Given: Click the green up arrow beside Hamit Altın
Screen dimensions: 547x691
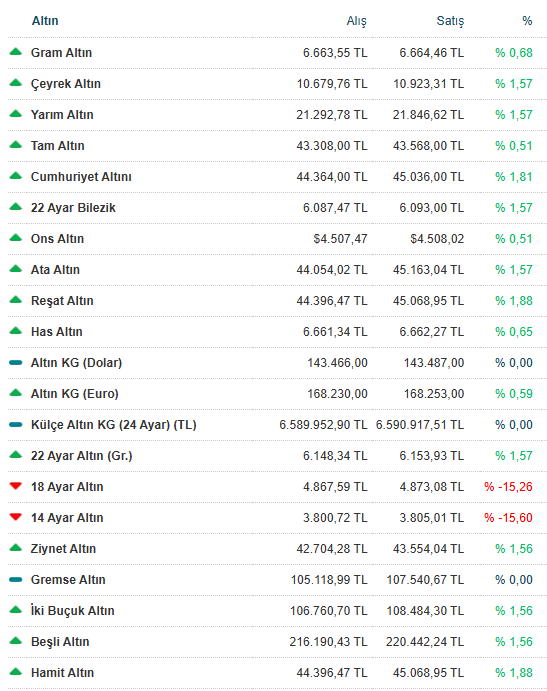Looking at the screenshot, I should point(15,672).
